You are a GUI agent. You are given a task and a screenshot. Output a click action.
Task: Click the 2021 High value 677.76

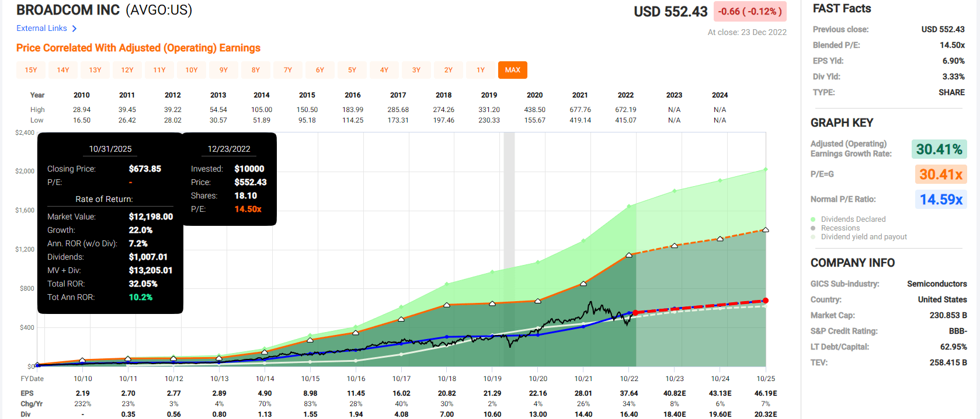[x=580, y=110]
